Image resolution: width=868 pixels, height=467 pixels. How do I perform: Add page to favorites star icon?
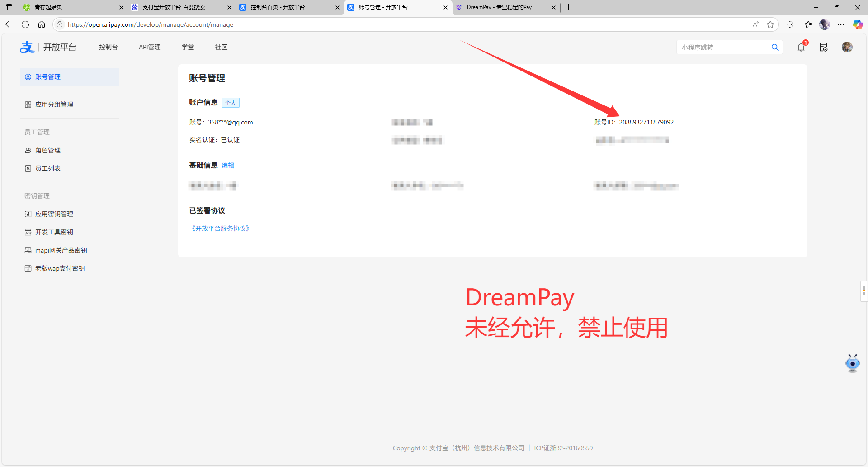click(x=770, y=24)
